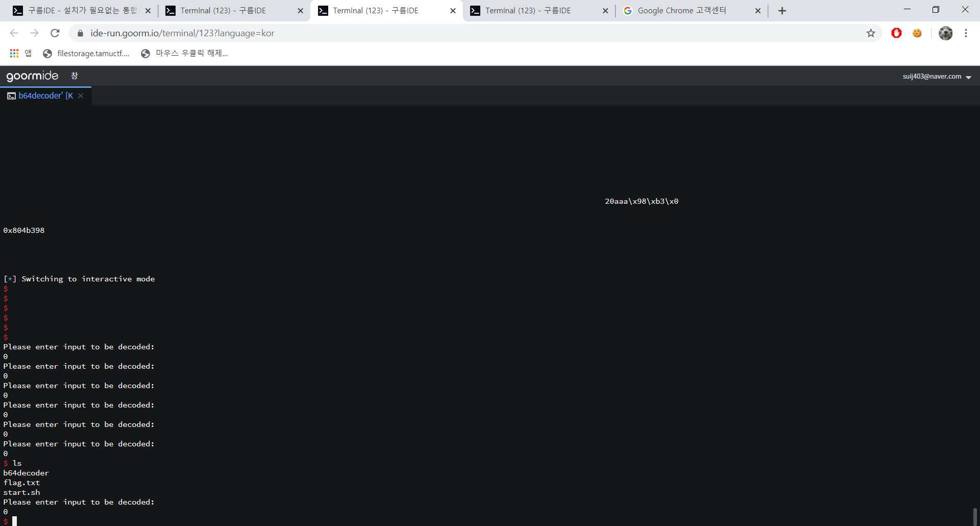Image resolution: width=980 pixels, height=526 pixels.
Task: Click the flag.txt file name in output
Action: [21, 483]
